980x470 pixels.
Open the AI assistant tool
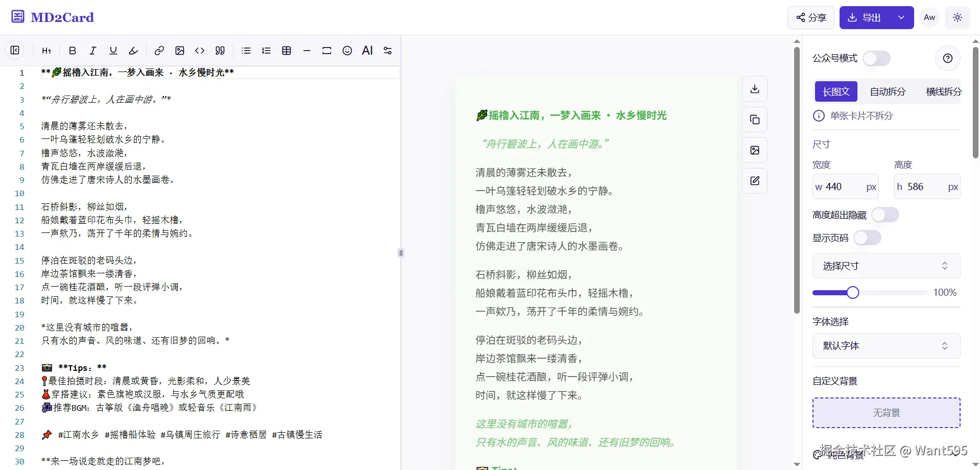pyautogui.click(x=367, y=51)
